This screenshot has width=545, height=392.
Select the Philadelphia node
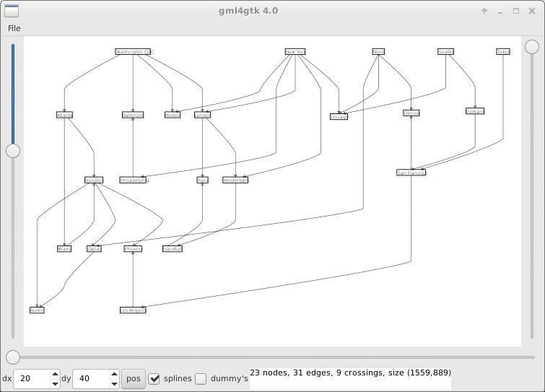[133, 180]
